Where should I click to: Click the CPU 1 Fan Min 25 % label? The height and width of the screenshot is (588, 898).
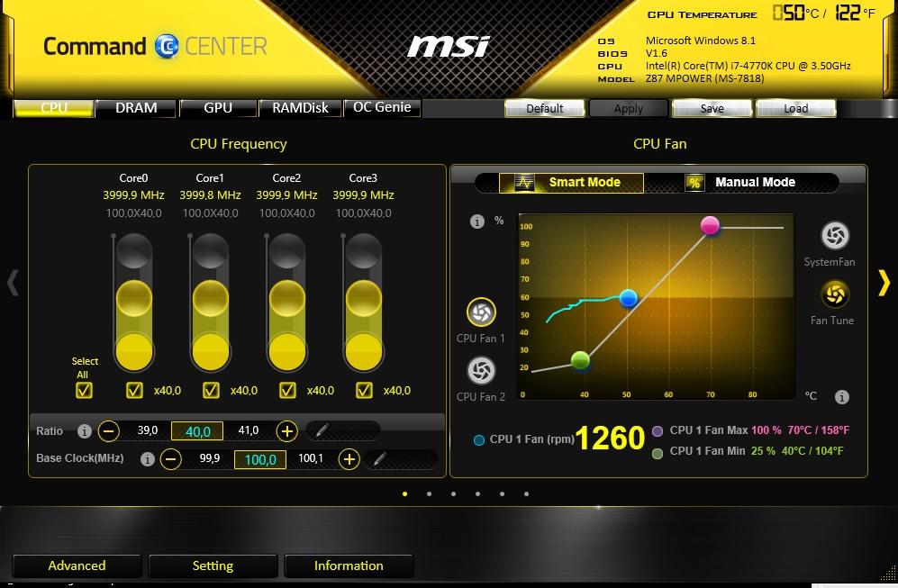(x=722, y=450)
